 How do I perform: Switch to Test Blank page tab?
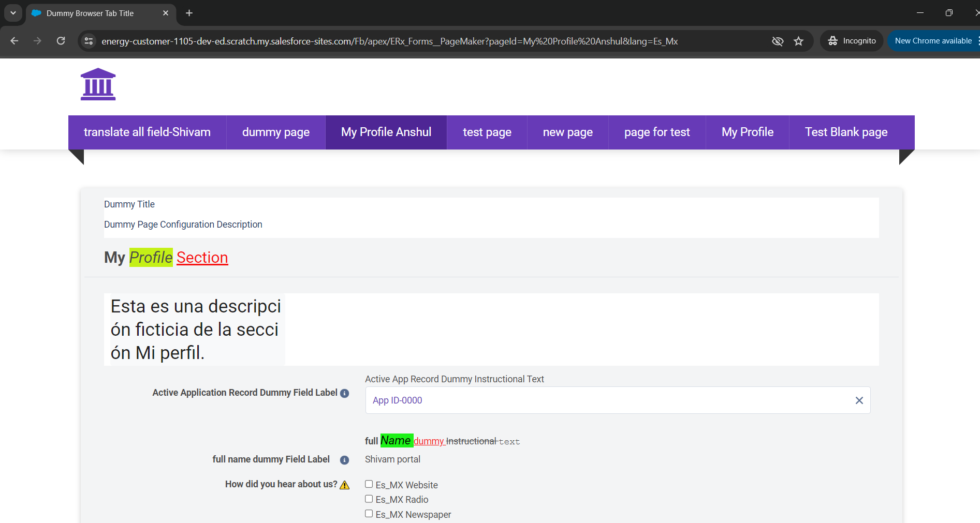[846, 132]
